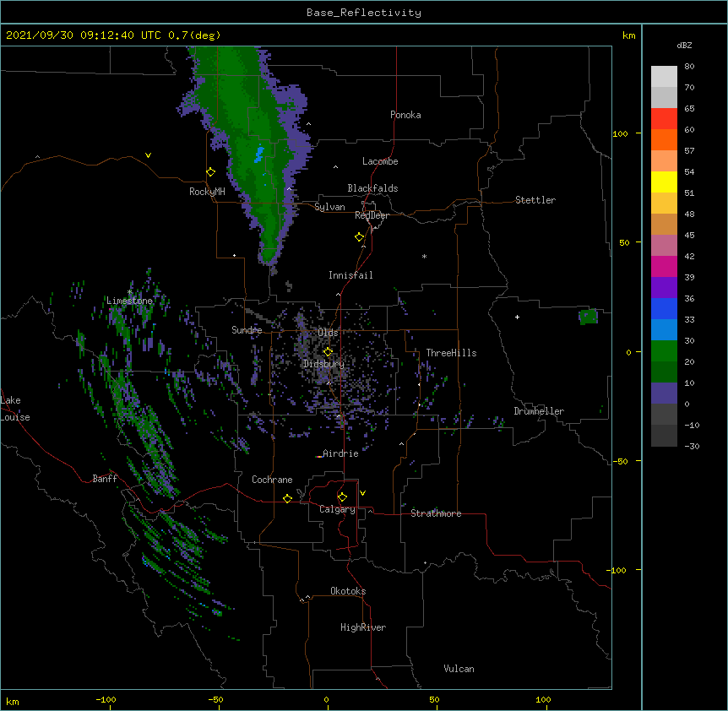Click the Banff label
728x711 pixels.
point(105,479)
